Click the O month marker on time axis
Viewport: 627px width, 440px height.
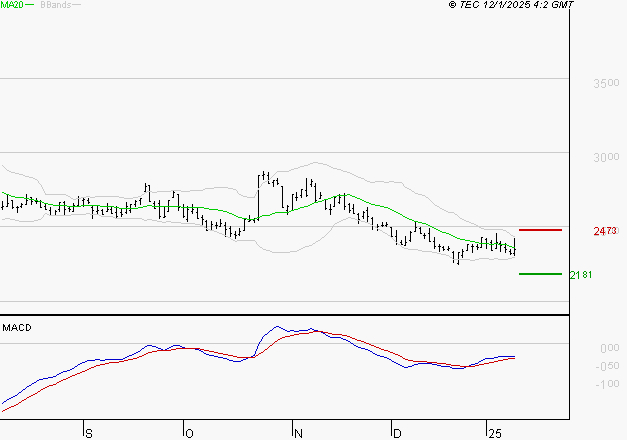(189, 433)
